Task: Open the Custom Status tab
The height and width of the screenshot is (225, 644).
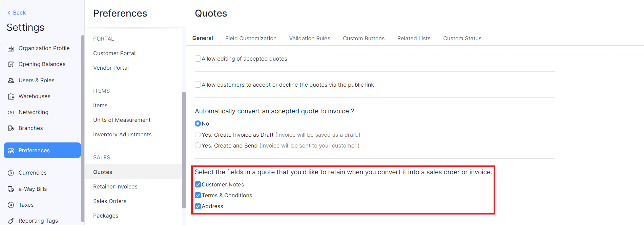Action: click(x=462, y=38)
